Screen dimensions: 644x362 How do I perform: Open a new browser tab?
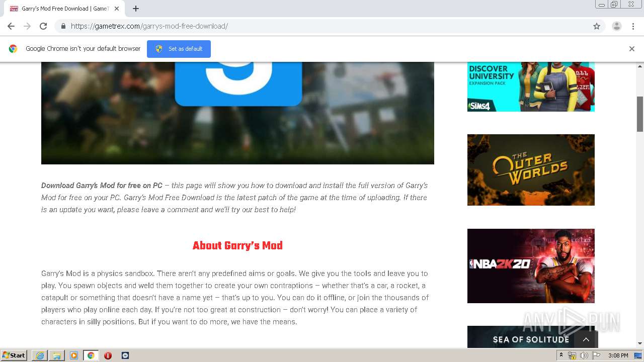pyautogui.click(x=136, y=9)
